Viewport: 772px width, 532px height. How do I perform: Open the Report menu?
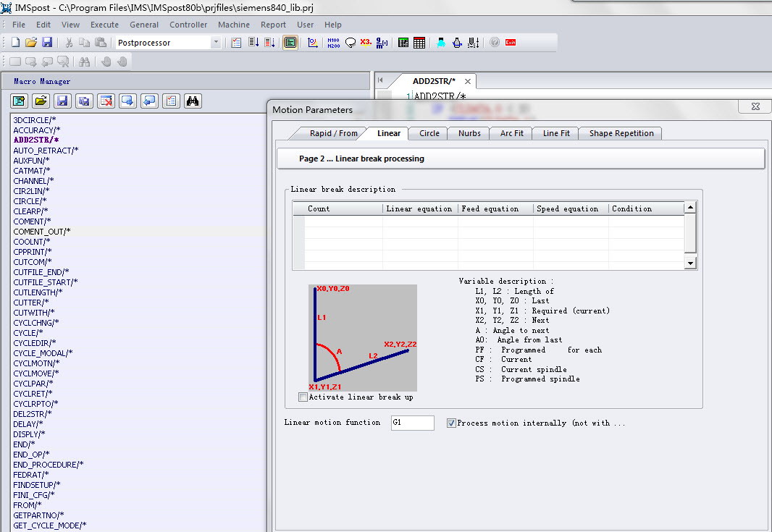point(273,25)
